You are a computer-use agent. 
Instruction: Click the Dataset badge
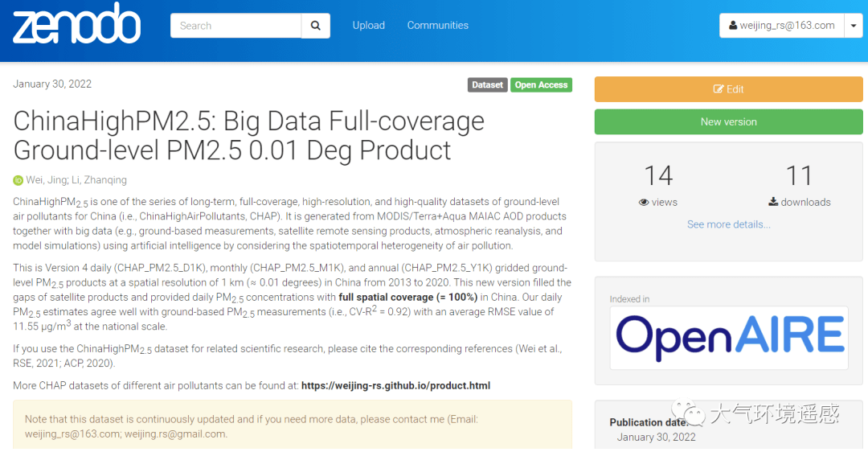pos(487,85)
